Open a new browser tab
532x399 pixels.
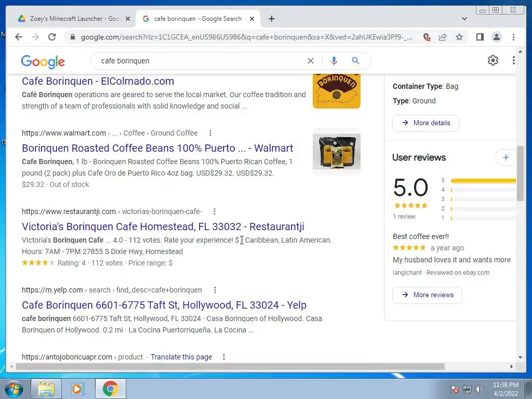(x=271, y=19)
